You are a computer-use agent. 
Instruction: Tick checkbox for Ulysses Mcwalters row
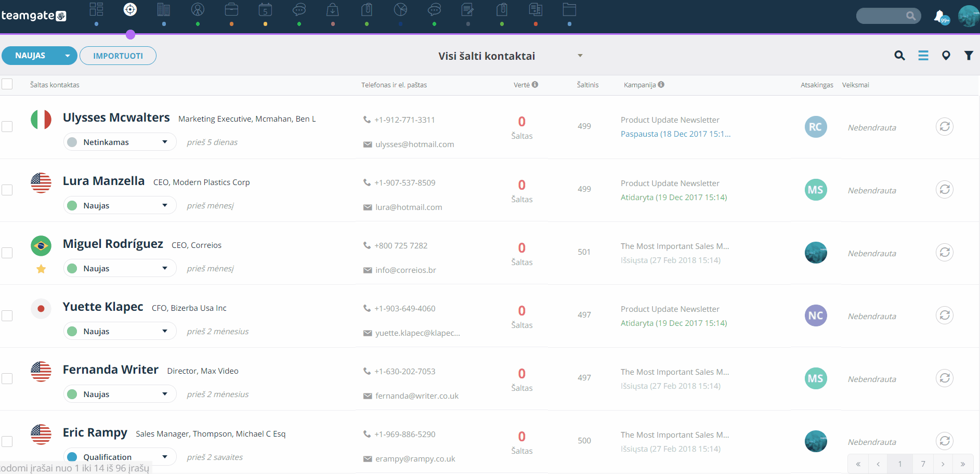[7, 126]
